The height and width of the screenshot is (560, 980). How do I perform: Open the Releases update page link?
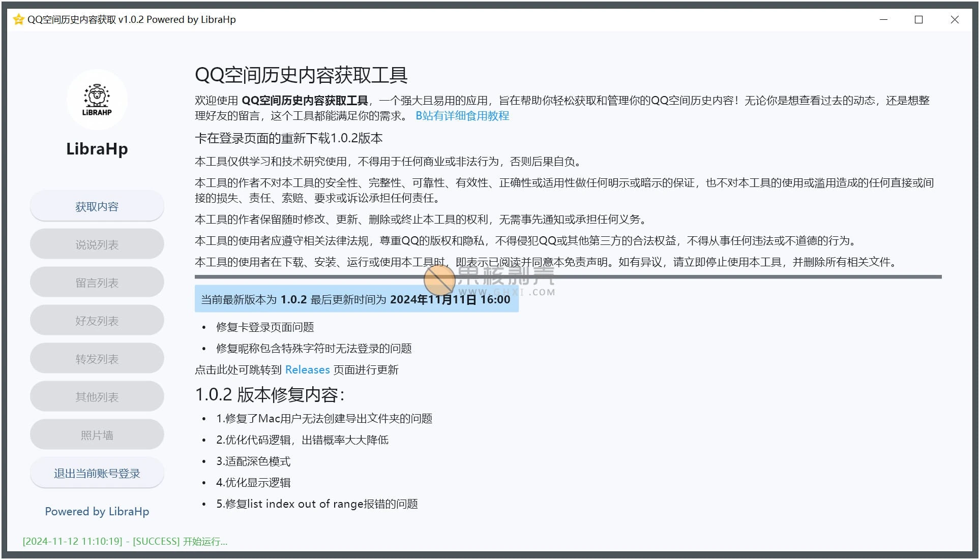tap(307, 370)
